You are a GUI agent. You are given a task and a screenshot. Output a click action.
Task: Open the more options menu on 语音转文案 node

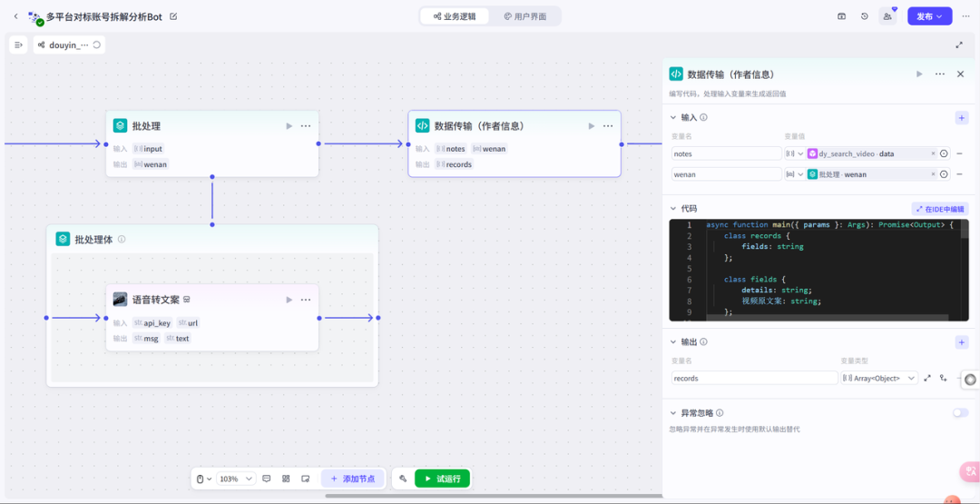tap(306, 300)
